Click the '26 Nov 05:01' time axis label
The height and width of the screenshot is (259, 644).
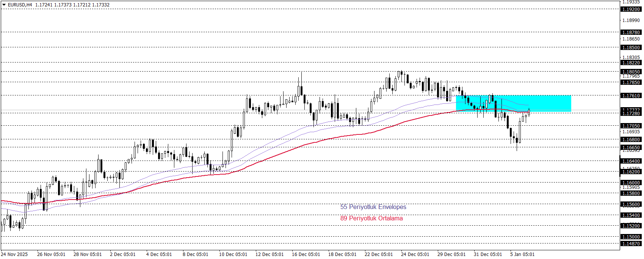click(51, 254)
